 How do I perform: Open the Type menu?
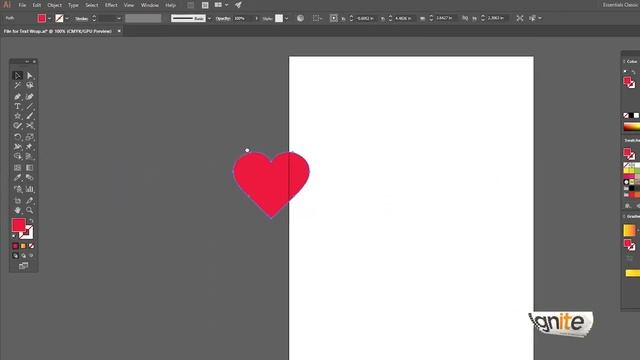tap(73, 5)
